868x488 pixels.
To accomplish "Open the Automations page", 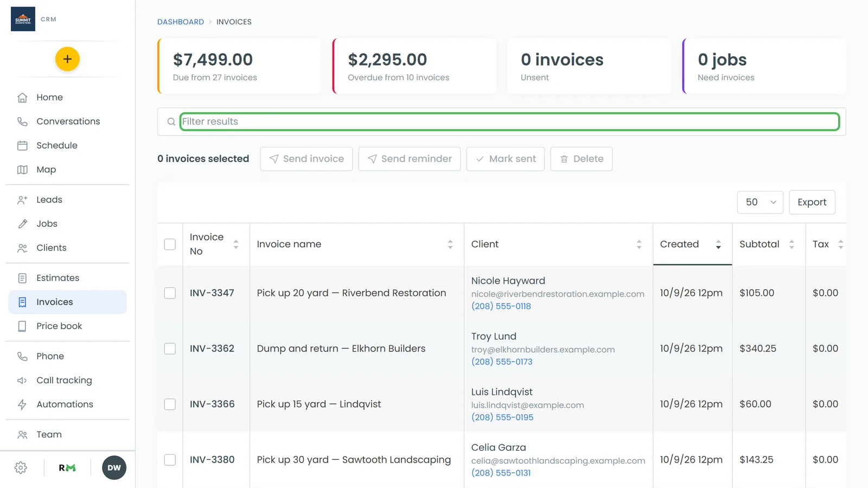I will (67, 404).
